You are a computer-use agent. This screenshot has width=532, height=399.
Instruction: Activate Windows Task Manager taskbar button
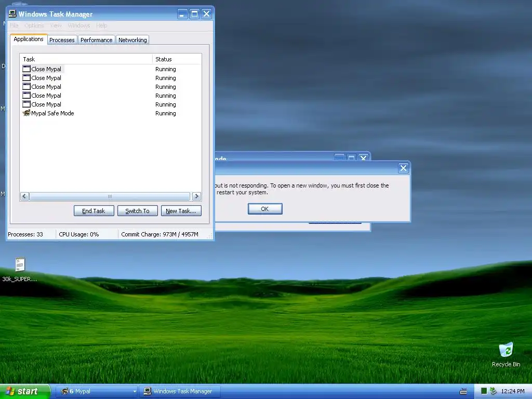(179, 392)
